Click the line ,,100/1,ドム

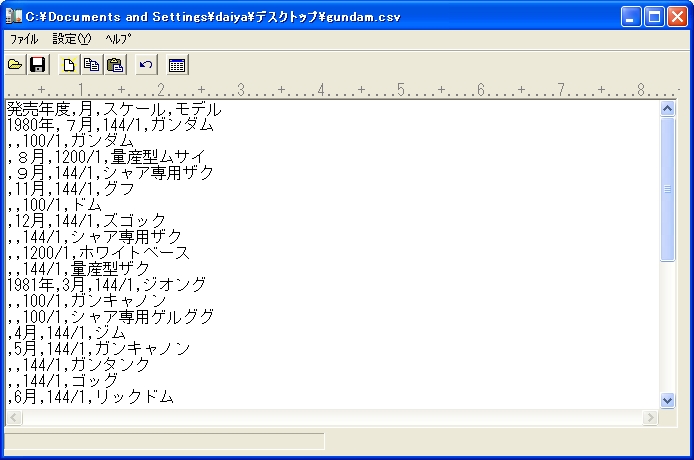point(54,205)
